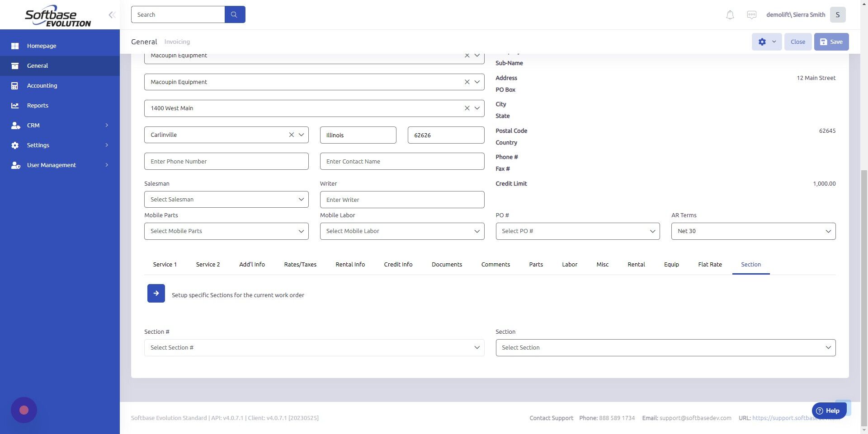This screenshot has width=868, height=434.
Task: Switch to the Invoicing tab
Action: (x=177, y=42)
